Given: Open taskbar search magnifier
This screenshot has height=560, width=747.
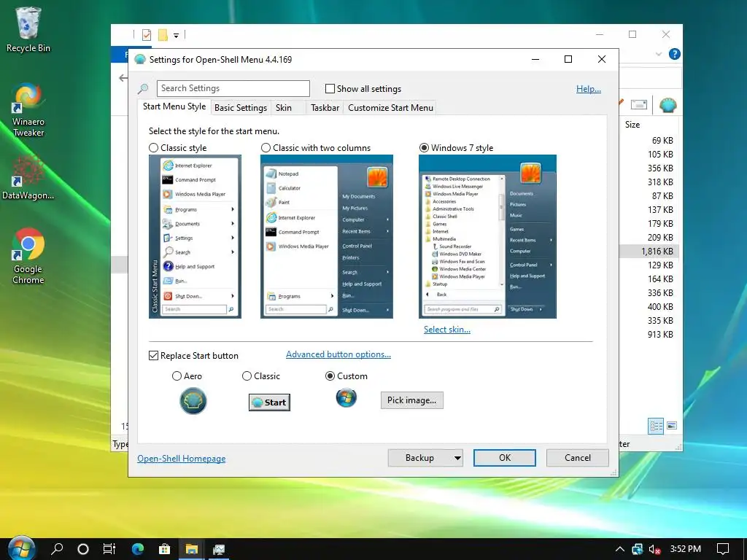Looking at the screenshot, I should coord(57,549).
